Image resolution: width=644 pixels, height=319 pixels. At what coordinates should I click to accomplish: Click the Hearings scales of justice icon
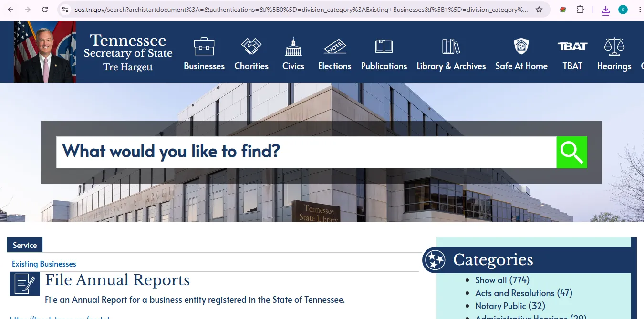614,46
